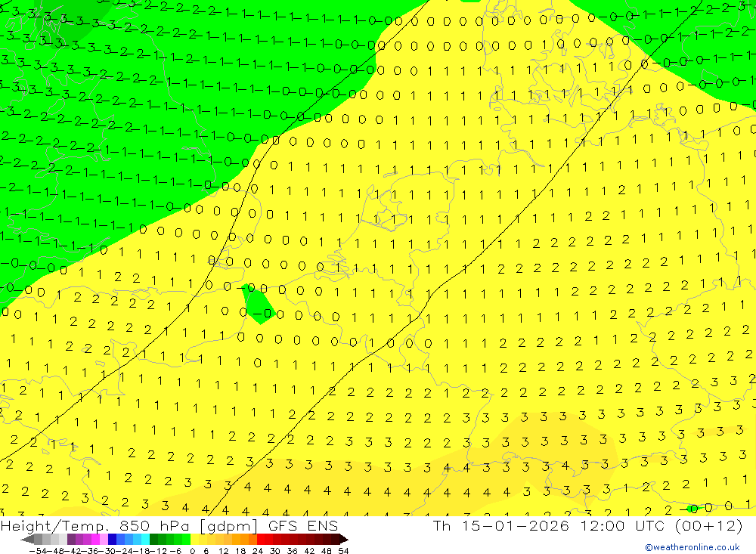The height and width of the screenshot is (554, 756).
Task: Click the small green patch inside yellow area
Action: pos(258,305)
